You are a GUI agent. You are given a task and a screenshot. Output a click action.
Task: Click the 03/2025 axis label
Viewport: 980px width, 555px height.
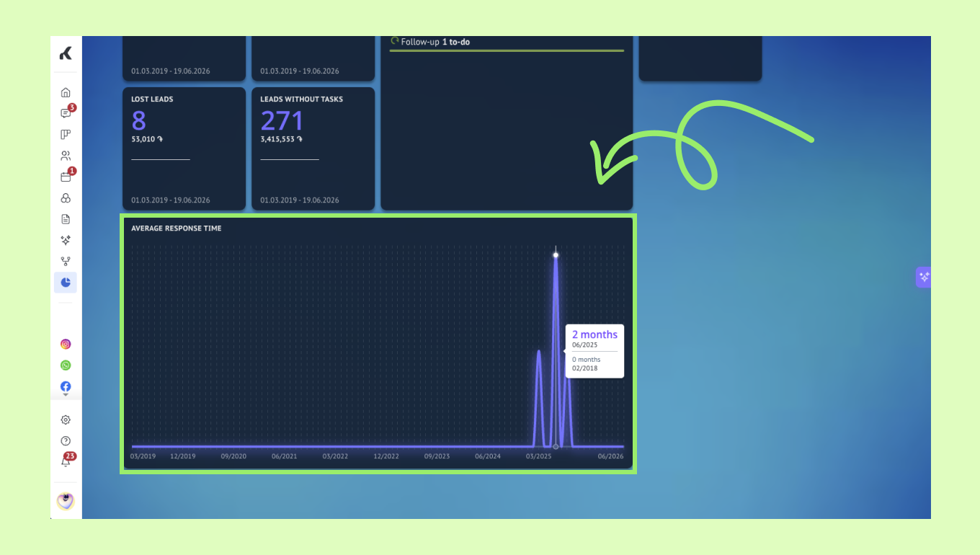point(539,456)
